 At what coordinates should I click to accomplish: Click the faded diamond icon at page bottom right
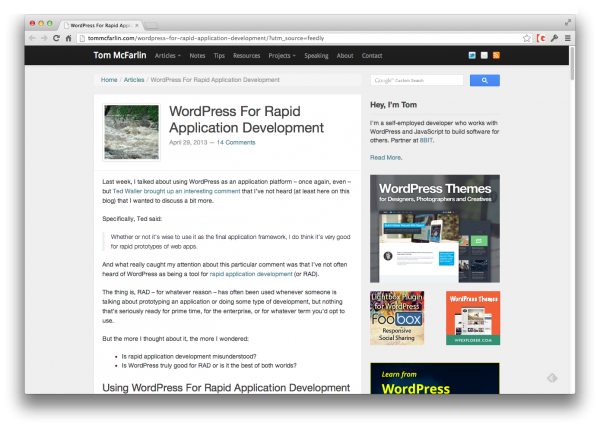[x=552, y=378]
